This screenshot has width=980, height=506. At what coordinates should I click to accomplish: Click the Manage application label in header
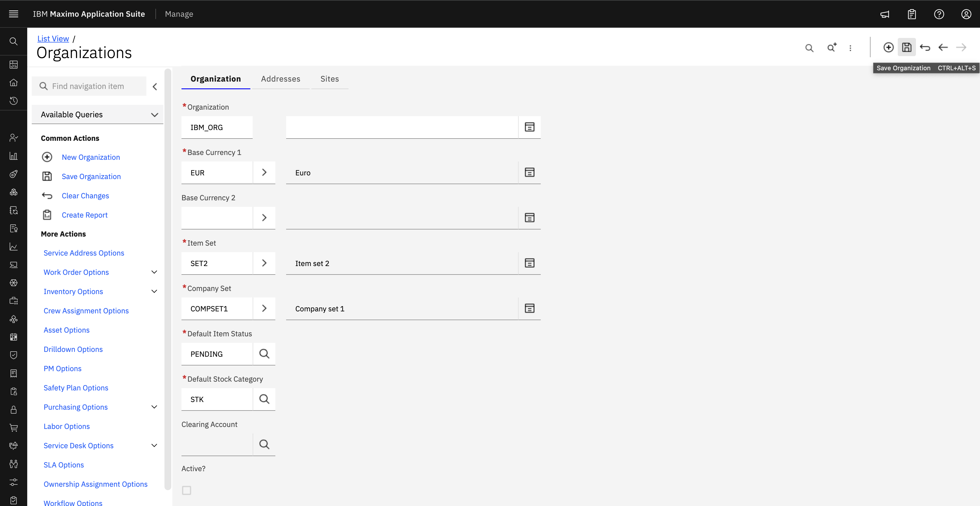[x=179, y=14]
